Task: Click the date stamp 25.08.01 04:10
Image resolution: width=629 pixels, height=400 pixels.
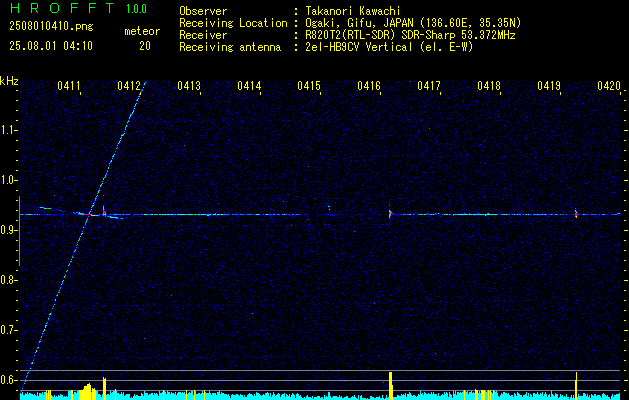Action: (x=51, y=46)
